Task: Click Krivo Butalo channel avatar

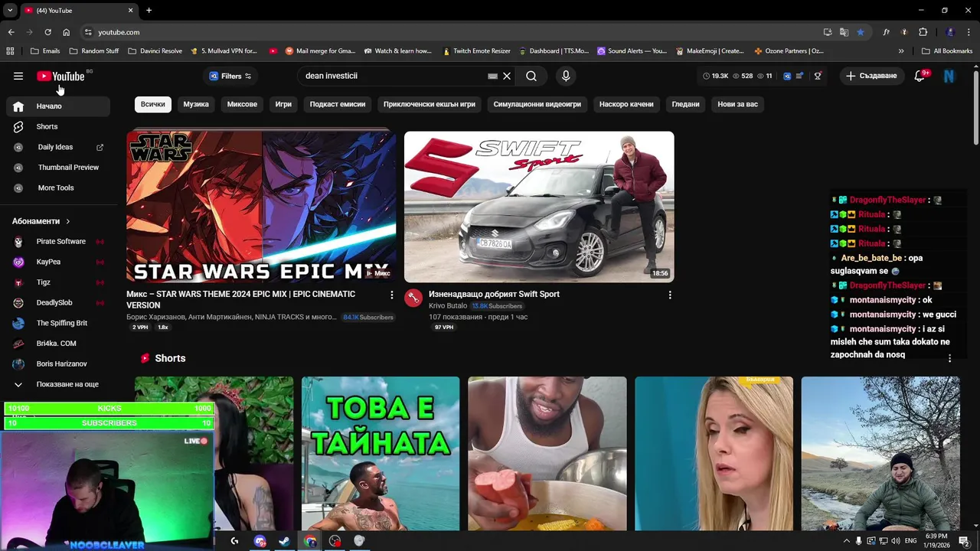Action: point(413,298)
